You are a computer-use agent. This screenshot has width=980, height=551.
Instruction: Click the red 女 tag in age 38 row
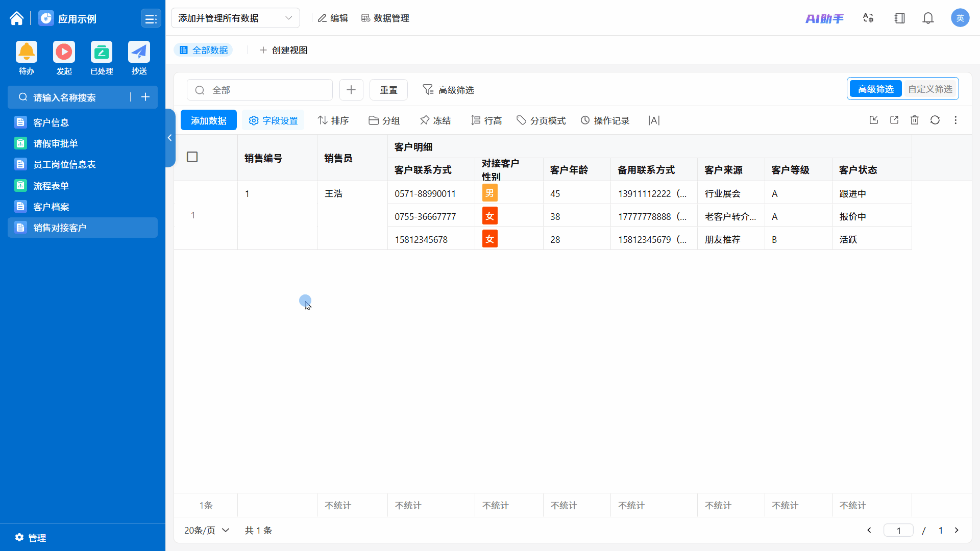(489, 216)
